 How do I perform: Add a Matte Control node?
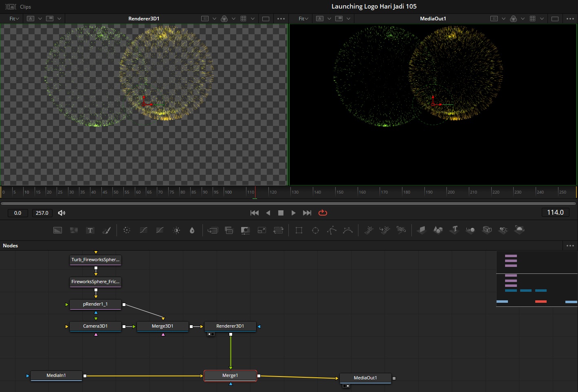[x=245, y=230]
